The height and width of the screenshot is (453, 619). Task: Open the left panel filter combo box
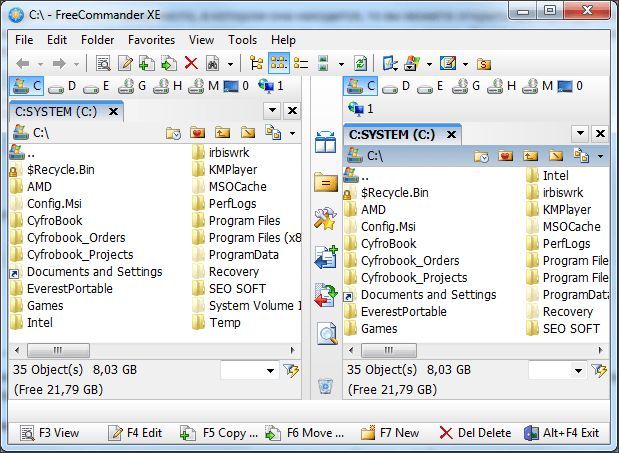pyautogui.click(x=249, y=371)
